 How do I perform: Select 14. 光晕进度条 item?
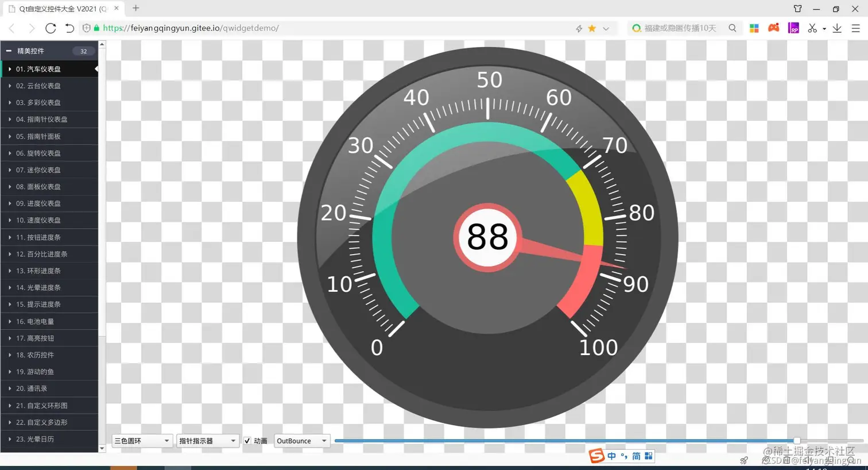[49, 287]
